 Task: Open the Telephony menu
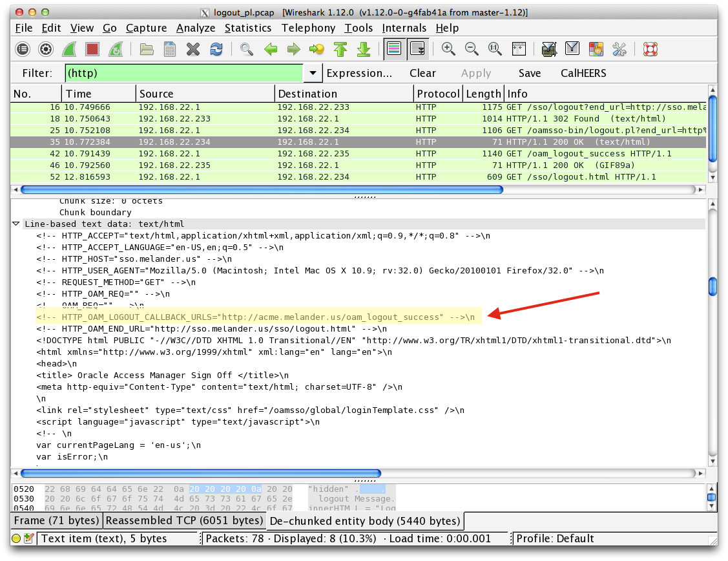(x=308, y=28)
